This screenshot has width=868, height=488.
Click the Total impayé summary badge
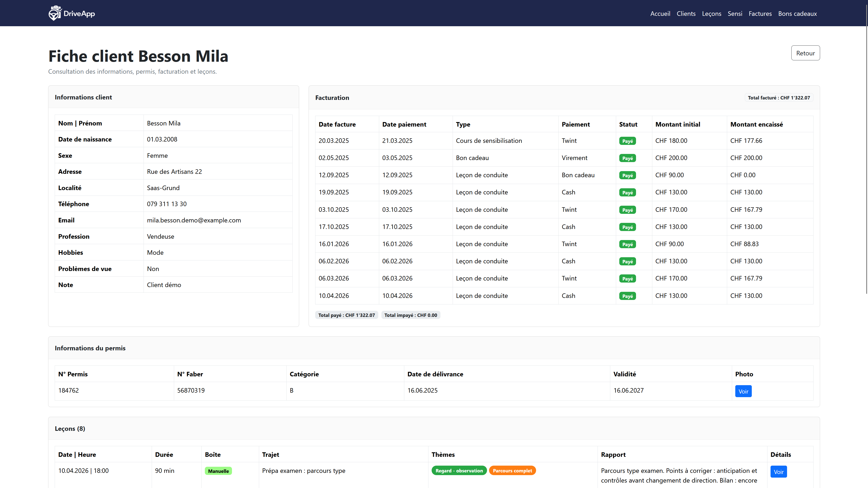(x=410, y=315)
